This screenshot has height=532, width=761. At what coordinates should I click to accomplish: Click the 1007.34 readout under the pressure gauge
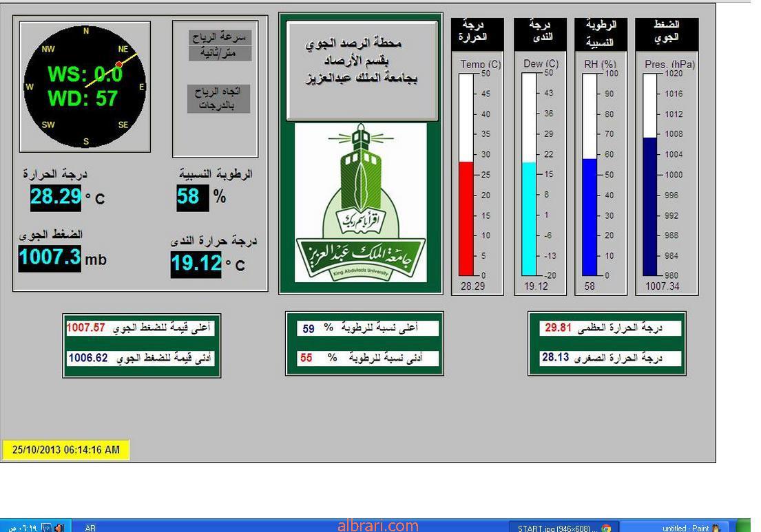pos(663,286)
